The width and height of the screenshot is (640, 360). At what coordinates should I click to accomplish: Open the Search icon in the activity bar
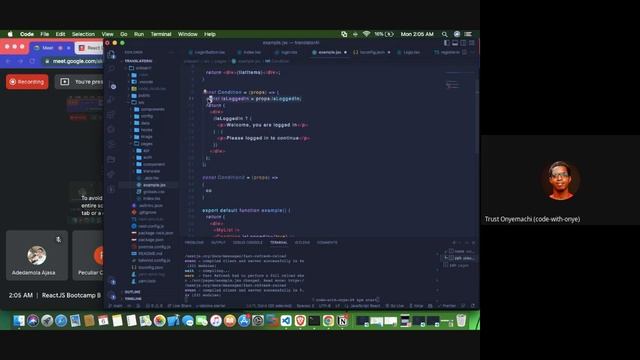(111, 69)
